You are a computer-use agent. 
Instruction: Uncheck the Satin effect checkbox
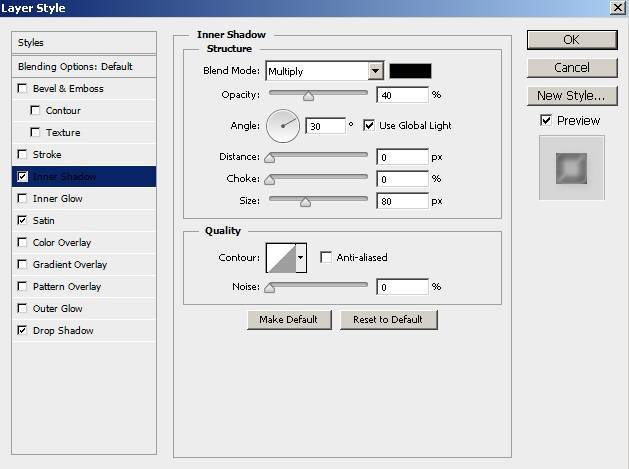click(22, 220)
